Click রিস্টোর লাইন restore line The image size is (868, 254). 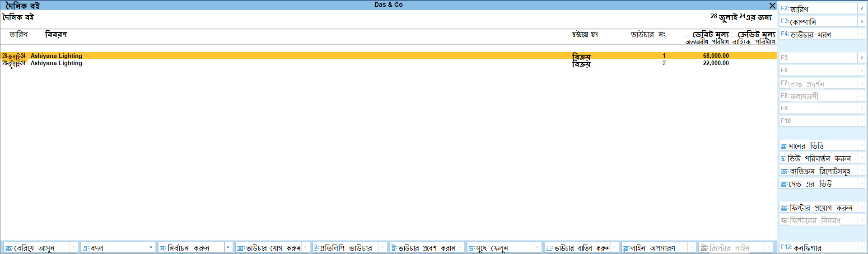point(732,248)
